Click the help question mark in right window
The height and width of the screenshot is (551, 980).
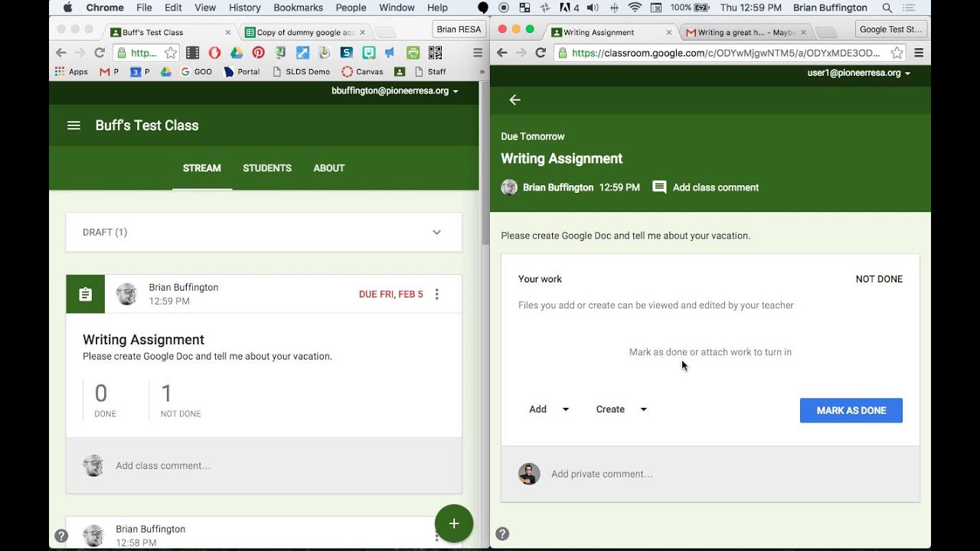[502, 533]
